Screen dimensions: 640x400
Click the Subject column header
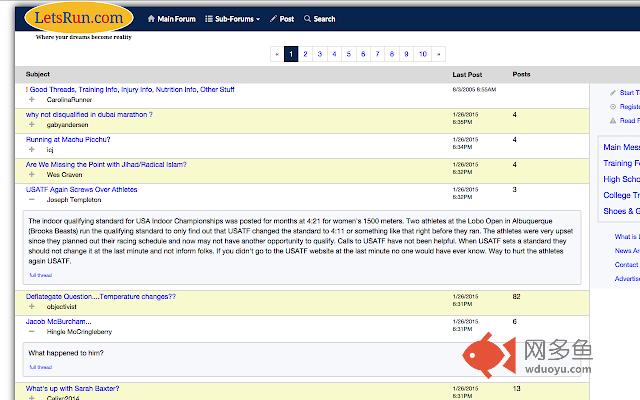tap(38, 74)
